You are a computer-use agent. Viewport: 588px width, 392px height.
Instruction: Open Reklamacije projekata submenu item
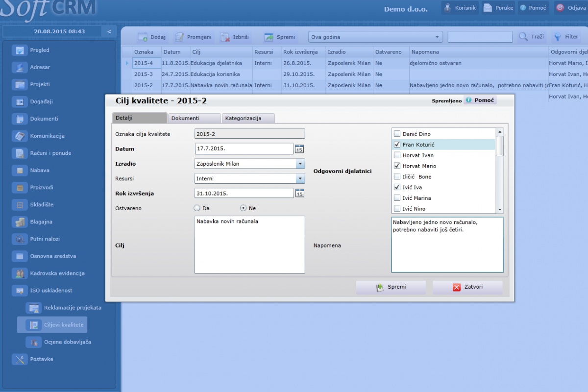(x=64, y=308)
